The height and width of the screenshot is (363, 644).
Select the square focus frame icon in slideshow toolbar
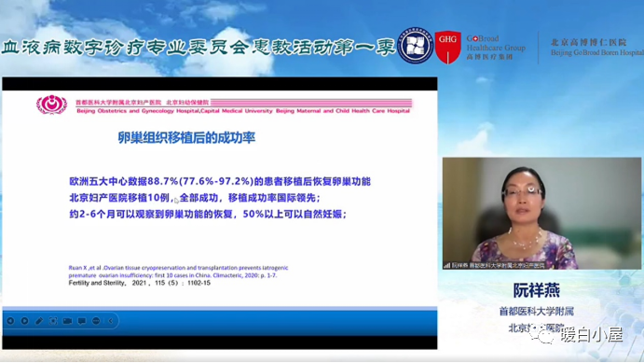[x=53, y=321]
